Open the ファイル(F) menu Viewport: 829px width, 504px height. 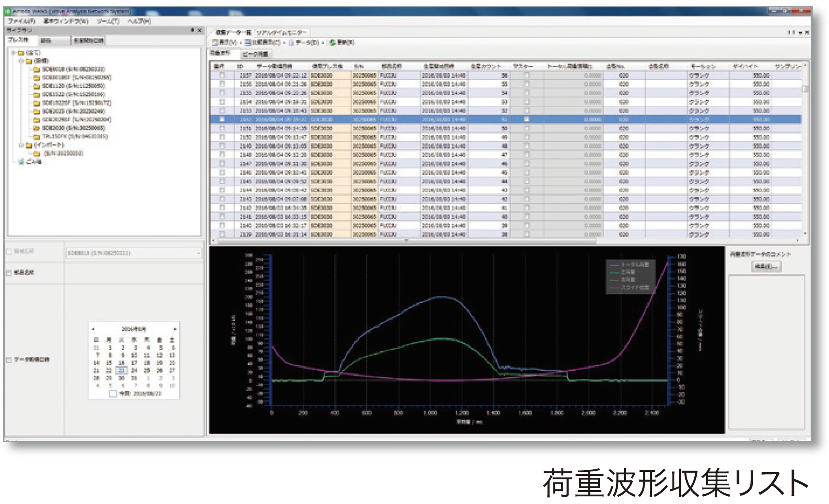click(x=22, y=21)
